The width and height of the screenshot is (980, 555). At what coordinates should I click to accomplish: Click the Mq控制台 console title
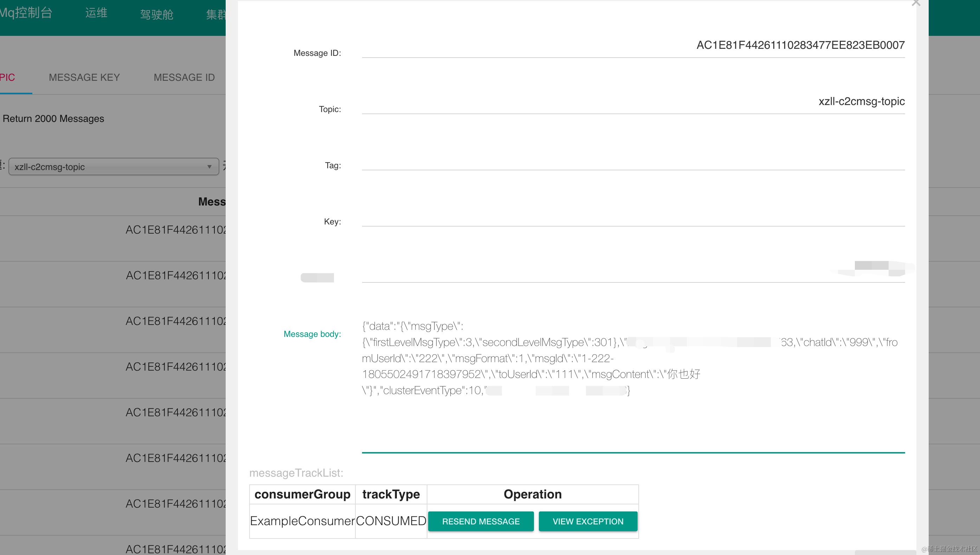[x=26, y=13]
